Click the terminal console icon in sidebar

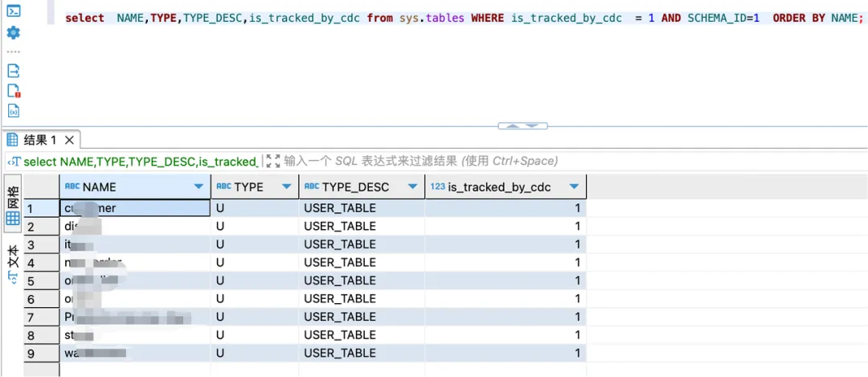click(x=13, y=10)
